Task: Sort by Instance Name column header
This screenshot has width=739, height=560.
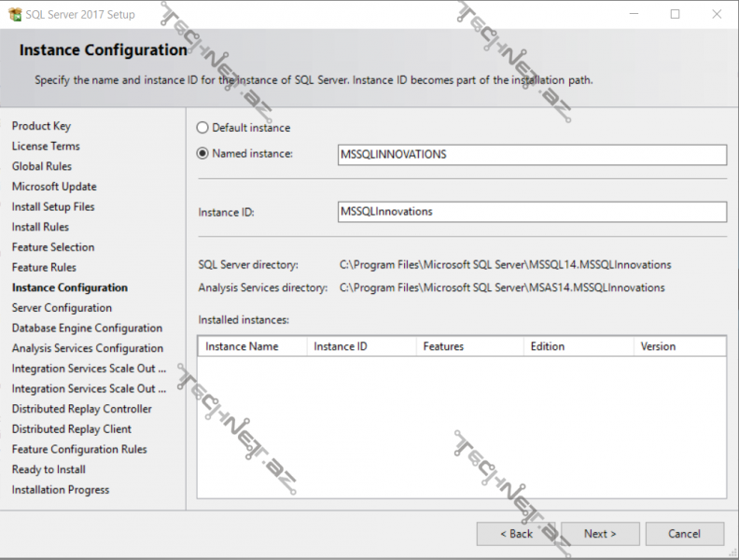Action: coord(252,346)
